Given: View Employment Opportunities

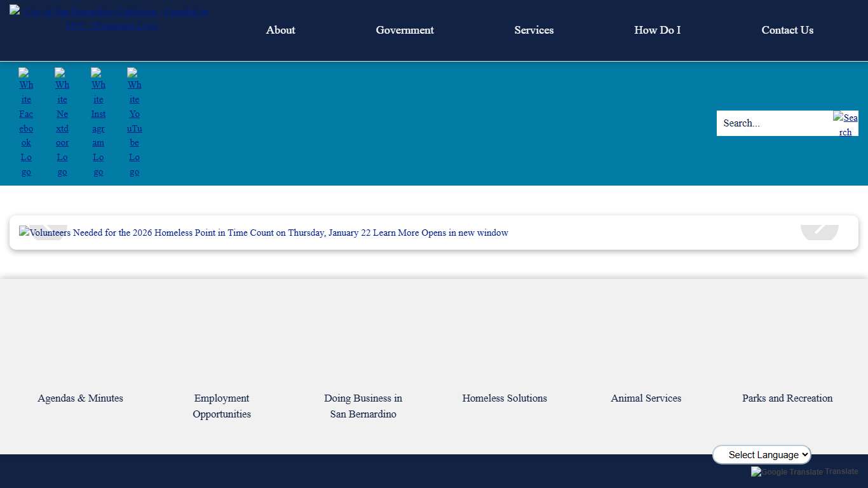Looking at the screenshot, I should (x=222, y=405).
